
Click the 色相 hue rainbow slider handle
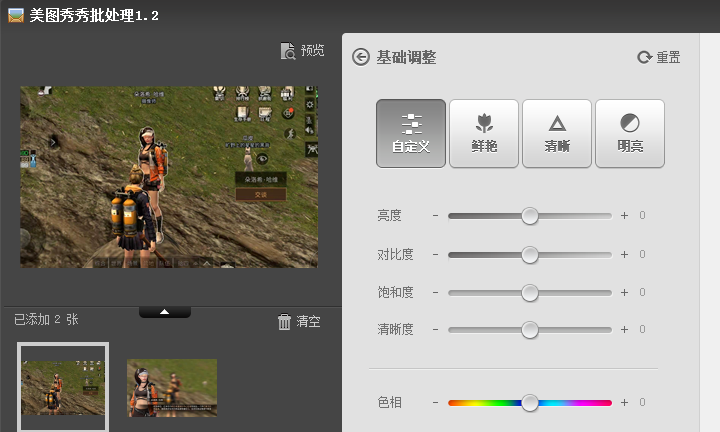tap(530, 403)
